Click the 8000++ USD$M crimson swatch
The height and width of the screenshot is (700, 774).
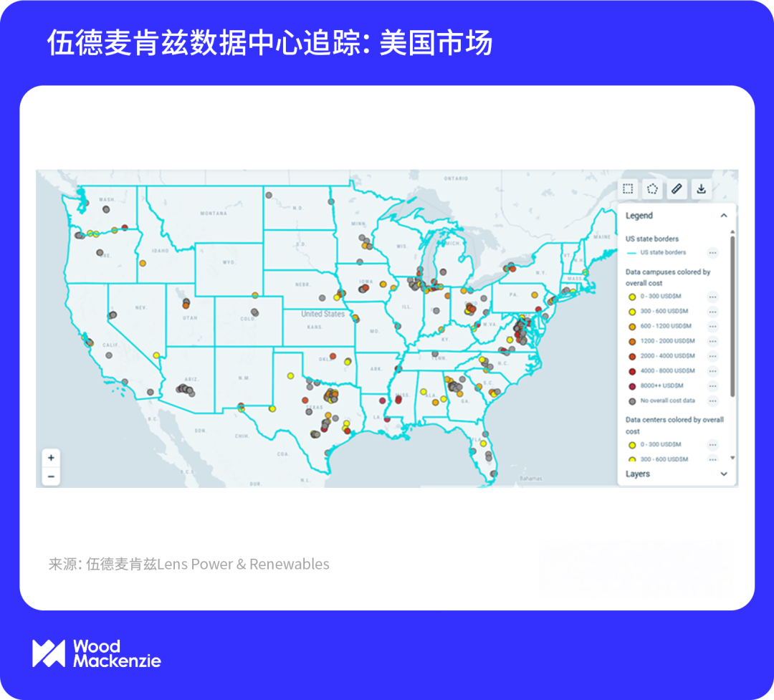[x=632, y=386]
